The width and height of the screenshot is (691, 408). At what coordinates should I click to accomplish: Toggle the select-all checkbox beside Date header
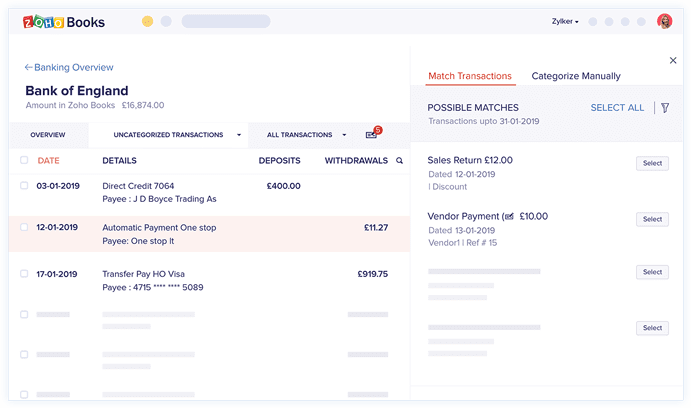24,160
